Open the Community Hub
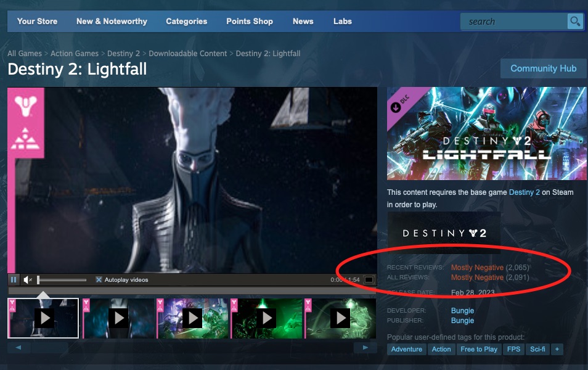 (x=544, y=68)
